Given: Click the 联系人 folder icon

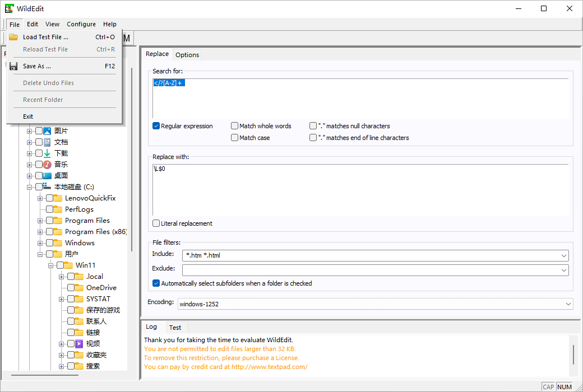Looking at the screenshot, I should coord(79,321).
